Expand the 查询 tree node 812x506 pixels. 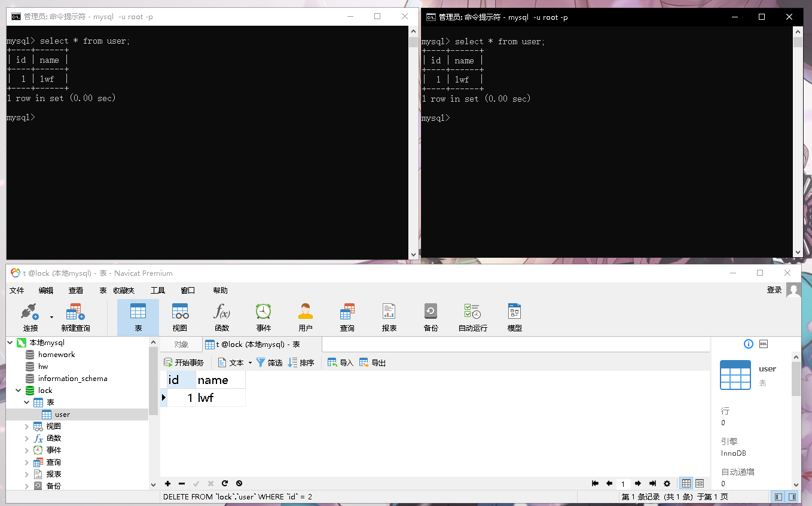point(26,462)
